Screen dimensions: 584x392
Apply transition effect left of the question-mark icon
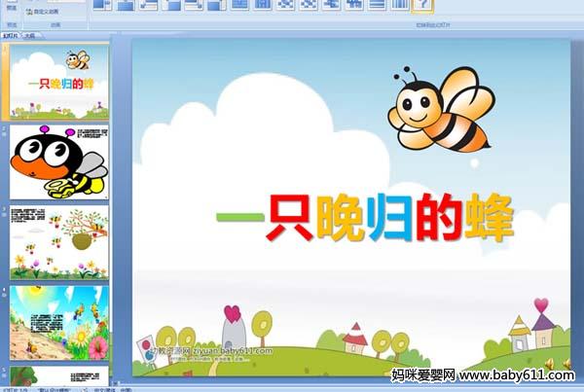pos(400,5)
